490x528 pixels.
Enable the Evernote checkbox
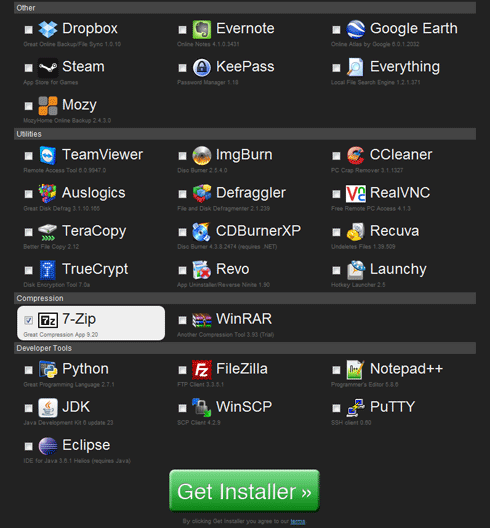coord(182,30)
